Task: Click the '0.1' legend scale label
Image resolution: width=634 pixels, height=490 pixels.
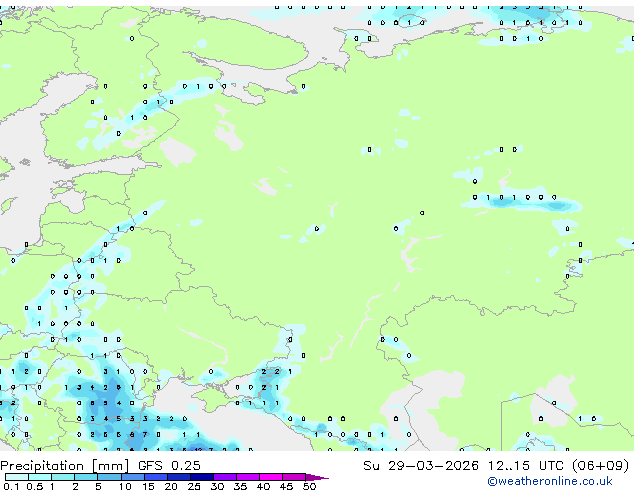Action: pos(11,486)
